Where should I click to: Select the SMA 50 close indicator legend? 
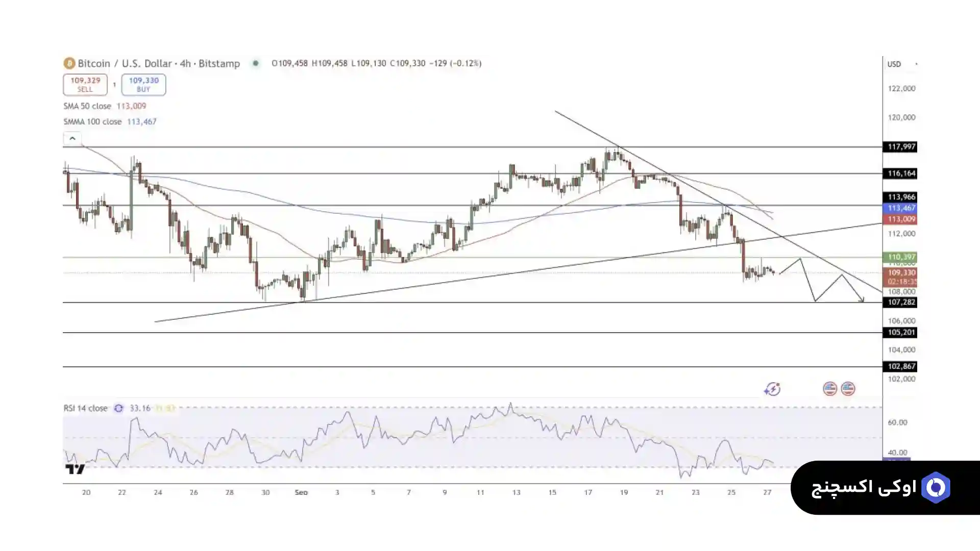click(x=87, y=106)
